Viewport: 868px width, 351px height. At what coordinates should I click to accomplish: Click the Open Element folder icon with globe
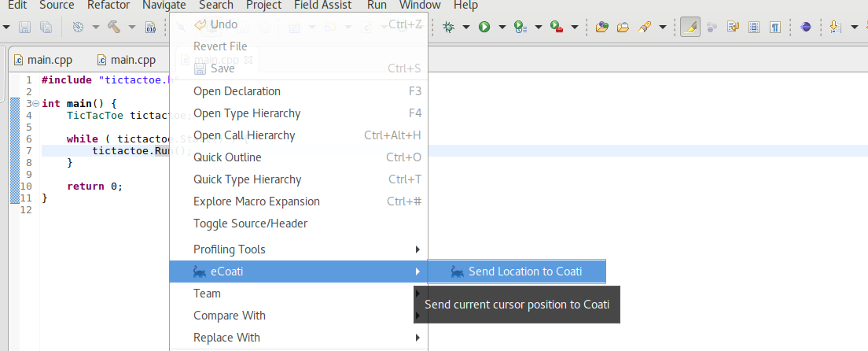pos(602,27)
